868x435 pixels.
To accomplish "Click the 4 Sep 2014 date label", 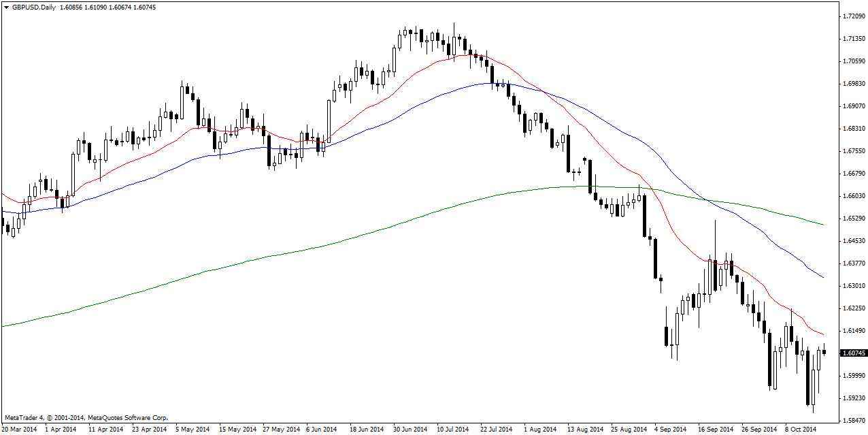I will [x=671, y=430].
